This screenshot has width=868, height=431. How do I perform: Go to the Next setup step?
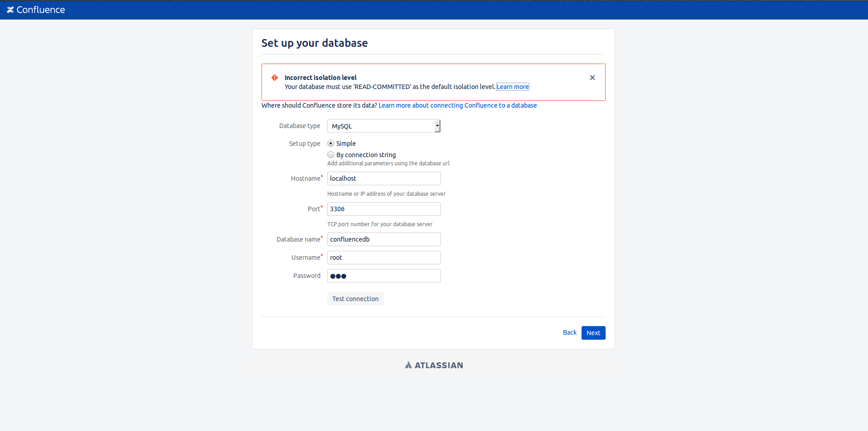point(593,333)
